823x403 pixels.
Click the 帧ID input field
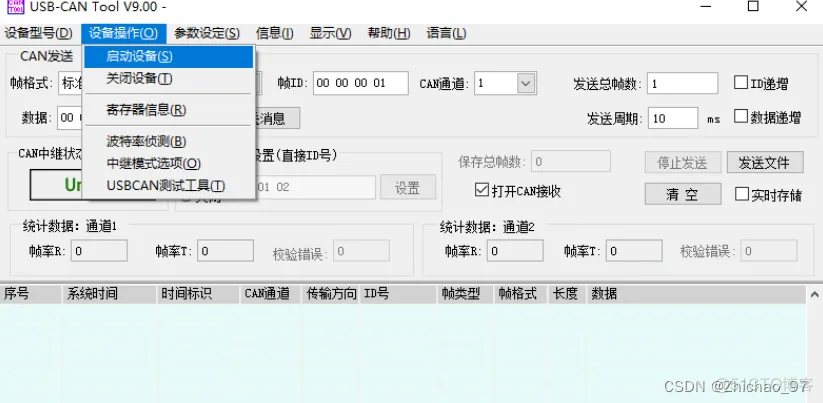click(x=361, y=83)
